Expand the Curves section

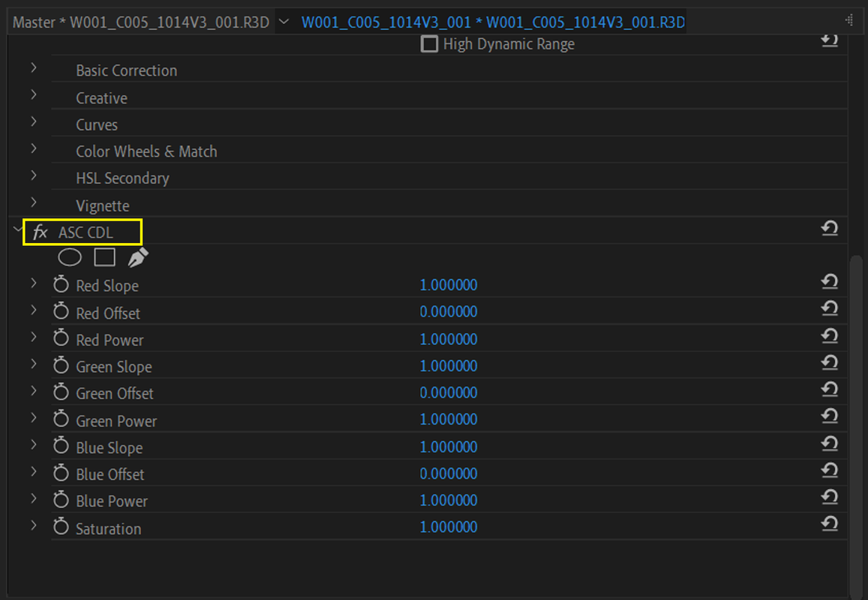(x=34, y=121)
